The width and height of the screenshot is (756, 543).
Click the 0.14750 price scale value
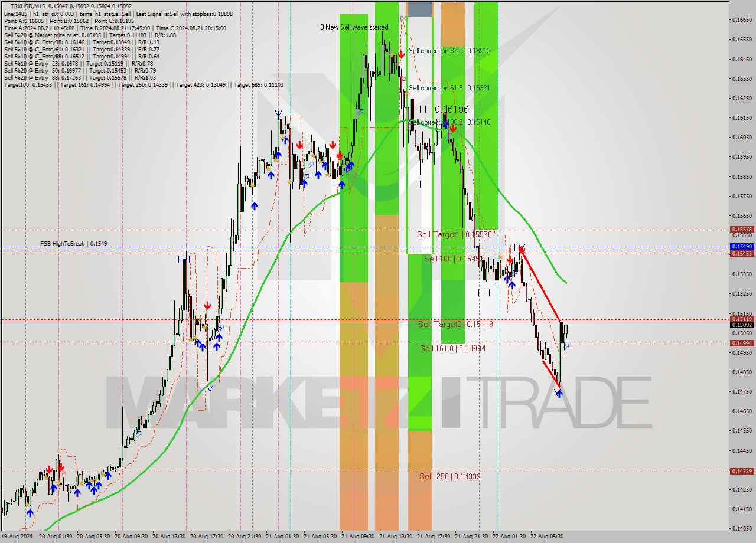[x=742, y=391]
